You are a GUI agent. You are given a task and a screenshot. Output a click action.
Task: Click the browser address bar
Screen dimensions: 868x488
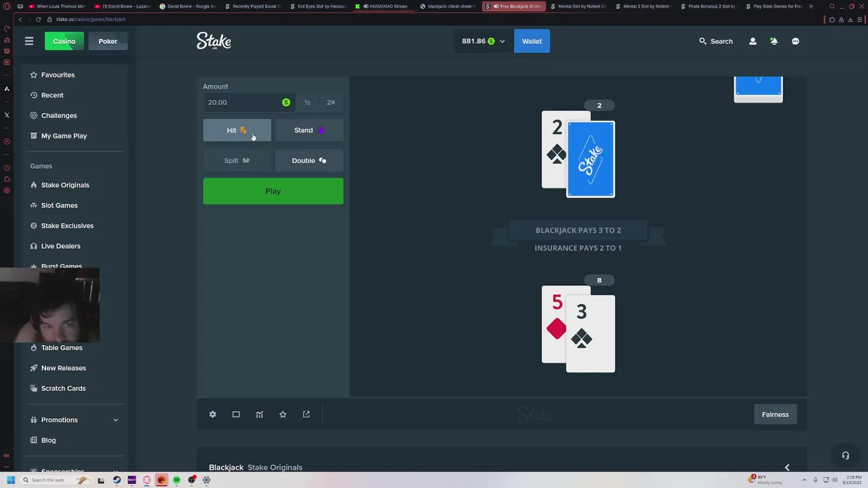(x=434, y=19)
